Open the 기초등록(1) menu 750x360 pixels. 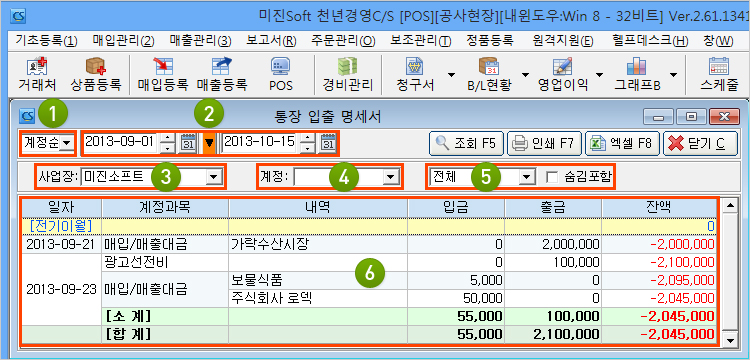[46, 40]
